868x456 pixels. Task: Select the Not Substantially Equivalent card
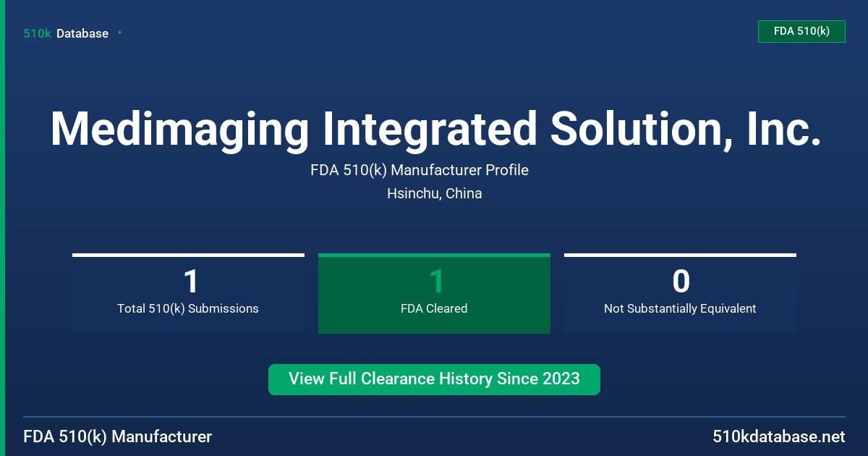[680, 293]
